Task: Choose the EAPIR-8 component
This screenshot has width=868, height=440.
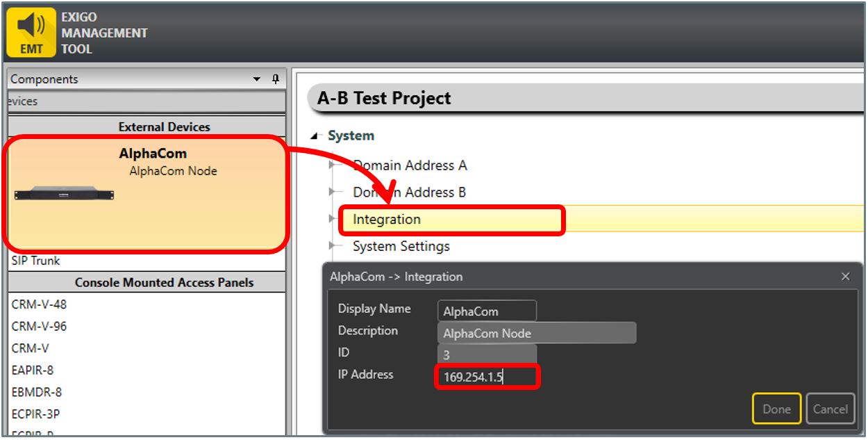Action: (x=32, y=370)
